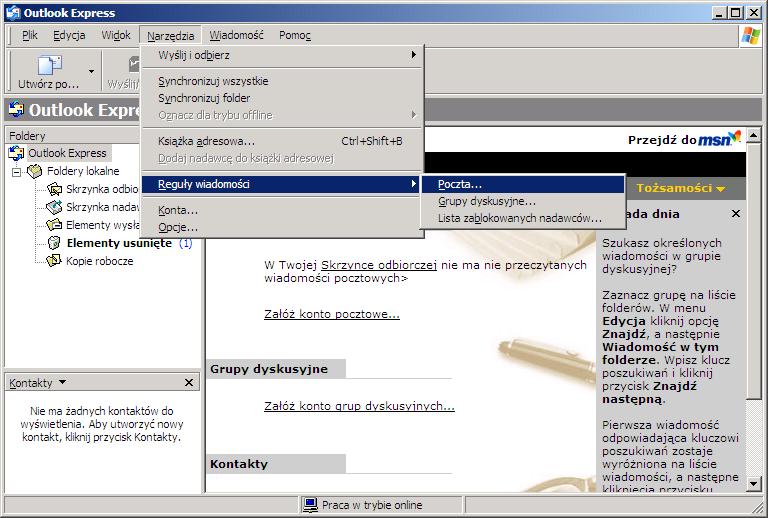Select Elementy usunięte folder label
768x518 pixels.
pyautogui.click(x=120, y=243)
